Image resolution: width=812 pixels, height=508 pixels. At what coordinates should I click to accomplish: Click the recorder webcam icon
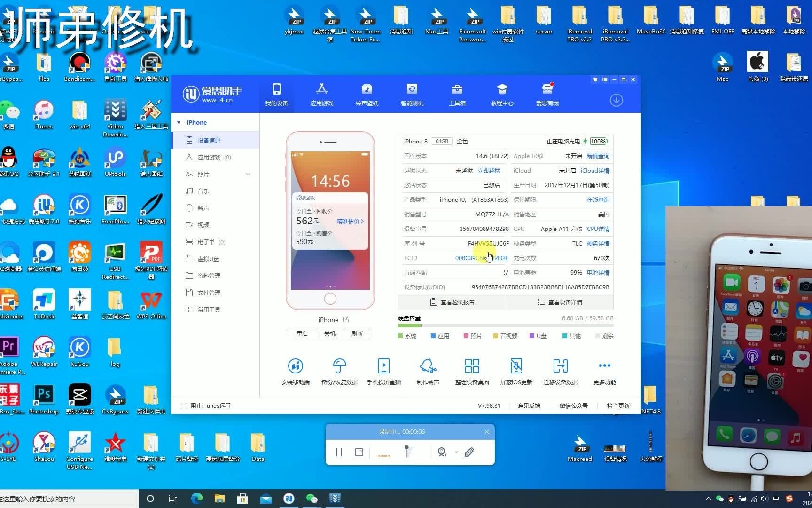pos(442,452)
